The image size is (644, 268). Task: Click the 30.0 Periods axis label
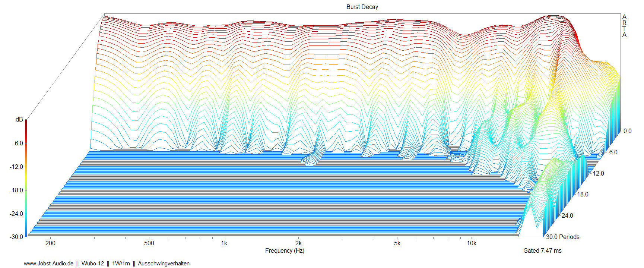coord(562,237)
